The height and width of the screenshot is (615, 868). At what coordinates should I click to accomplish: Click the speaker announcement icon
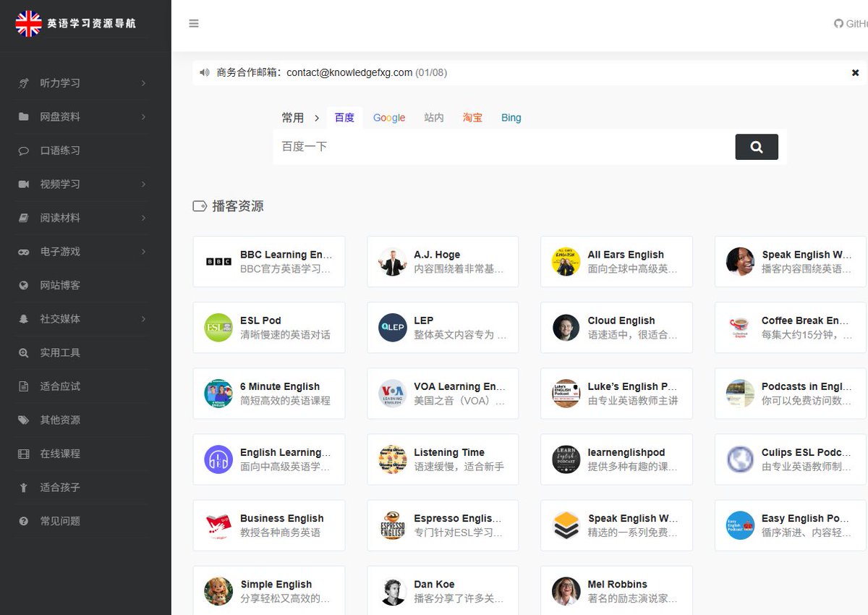(204, 72)
